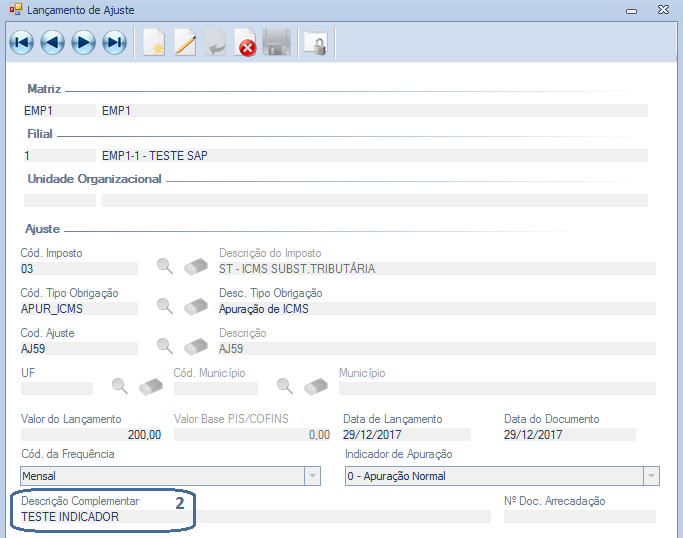Clear Cód. Tipo Obrigação with the eraser
The image size is (683, 538).
point(196,307)
